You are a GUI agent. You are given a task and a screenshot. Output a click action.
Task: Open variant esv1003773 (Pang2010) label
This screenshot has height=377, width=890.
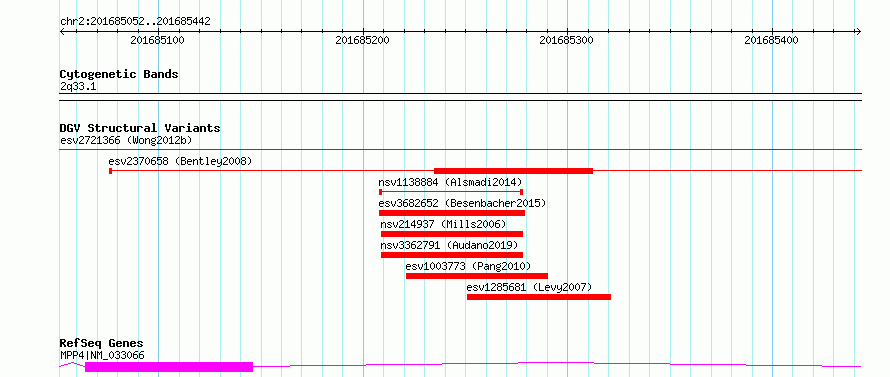click(x=468, y=266)
